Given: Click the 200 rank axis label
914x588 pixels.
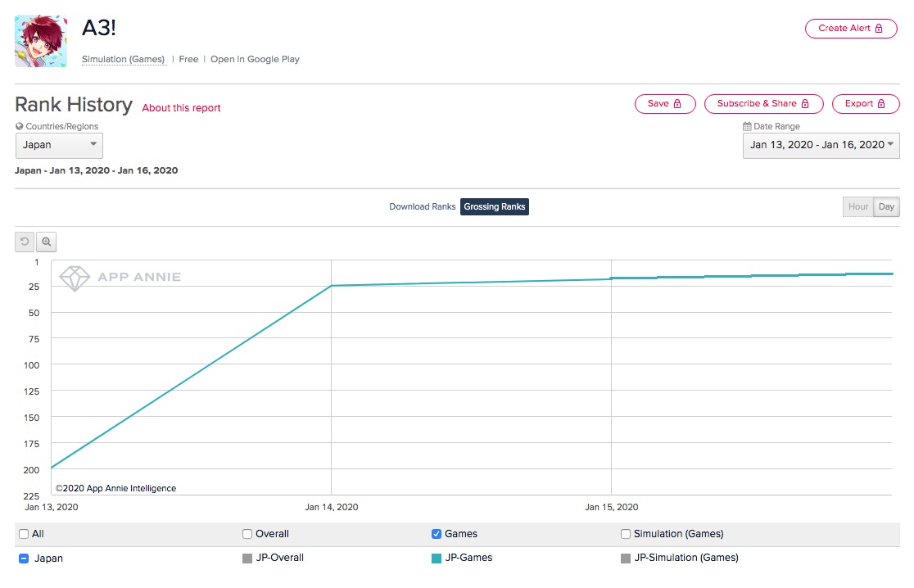Looking at the screenshot, I should [x=31, y=470].
